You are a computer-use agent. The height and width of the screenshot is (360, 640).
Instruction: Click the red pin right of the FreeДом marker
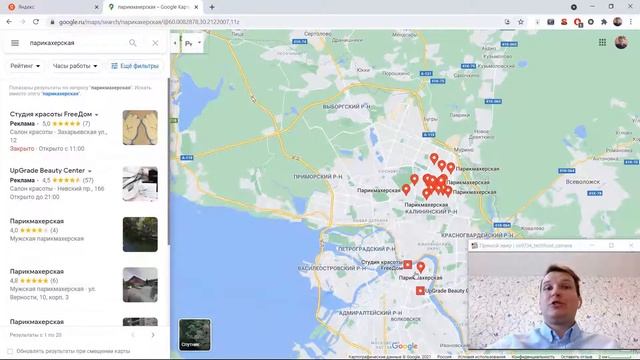(420, 267)
